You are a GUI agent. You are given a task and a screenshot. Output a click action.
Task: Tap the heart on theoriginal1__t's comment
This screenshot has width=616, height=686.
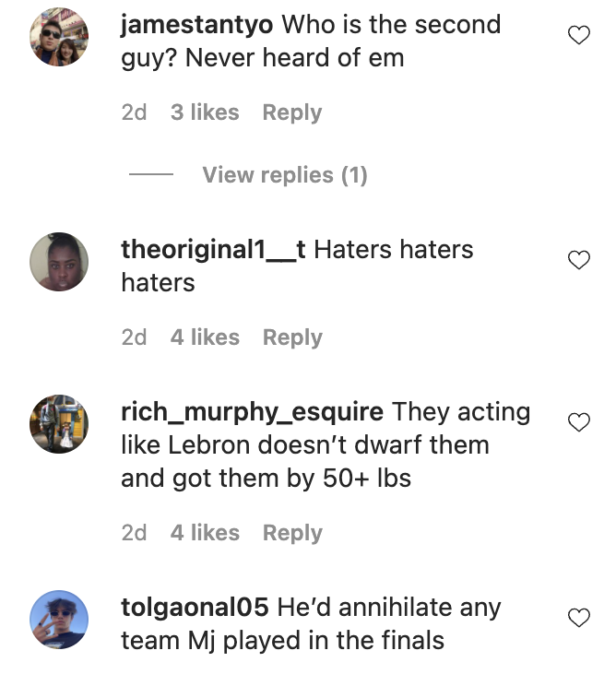click(578, 261)
